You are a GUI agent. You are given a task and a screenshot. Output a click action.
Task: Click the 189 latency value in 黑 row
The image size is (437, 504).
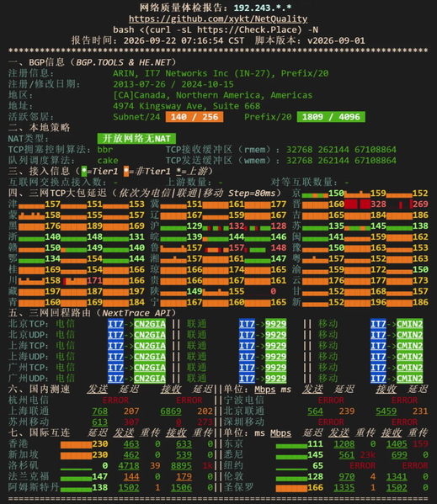tap(94, 226)
